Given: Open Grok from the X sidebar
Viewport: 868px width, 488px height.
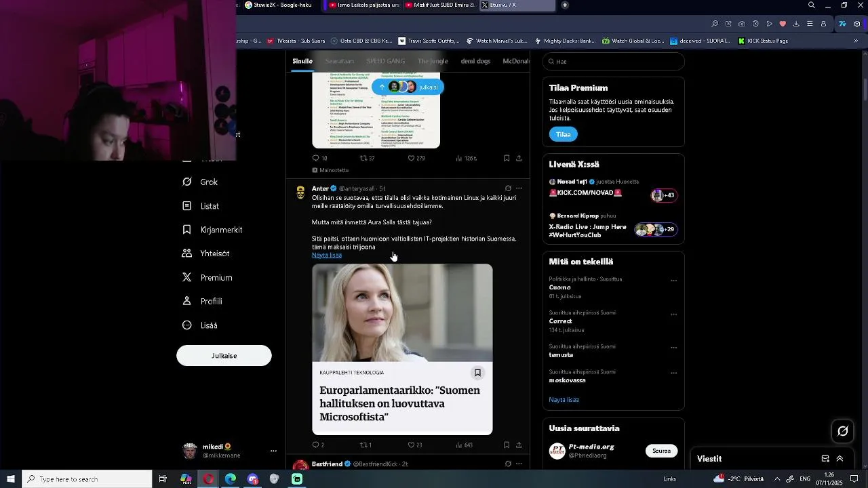Looking at the screenshot, I should click(200, 182).
